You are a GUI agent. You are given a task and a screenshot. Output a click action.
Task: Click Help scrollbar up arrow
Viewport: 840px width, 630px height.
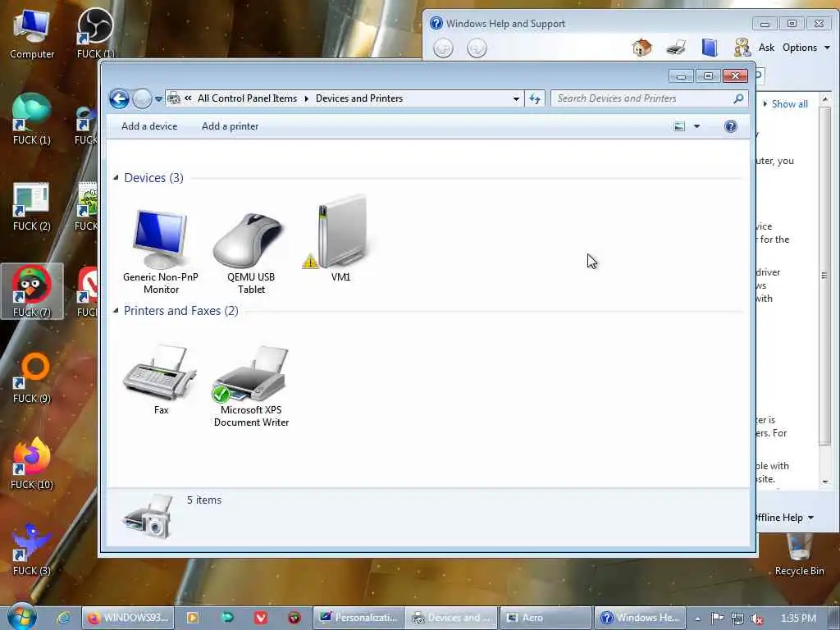pos(825,99)
